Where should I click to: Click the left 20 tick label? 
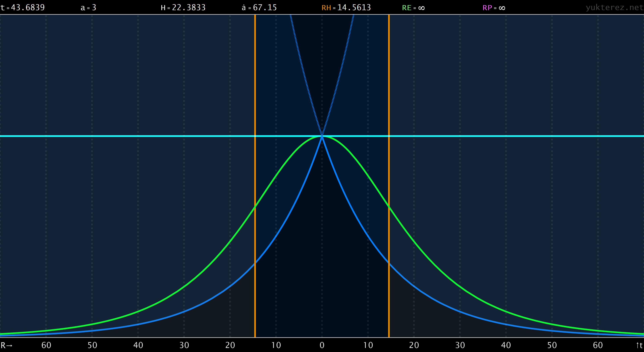(x=230, y=345)
